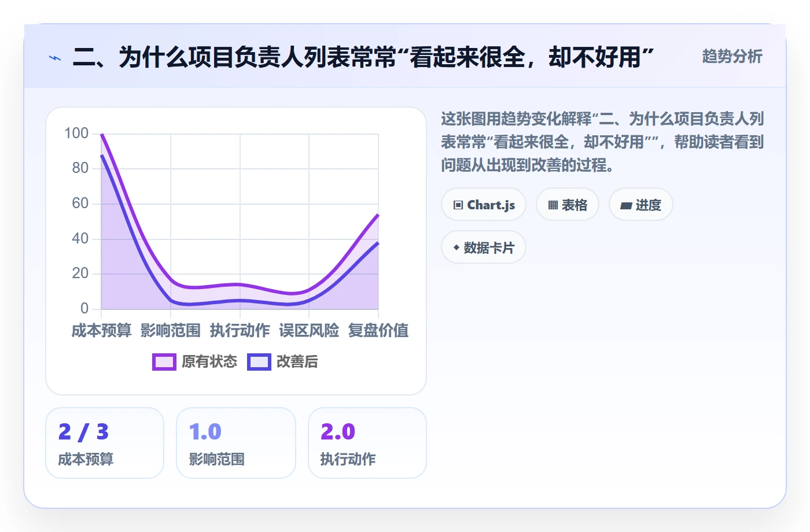Click the 60 y-axis tick label
Image resolution: width=810 pixels, height=532 pixels.
[80, 204]
